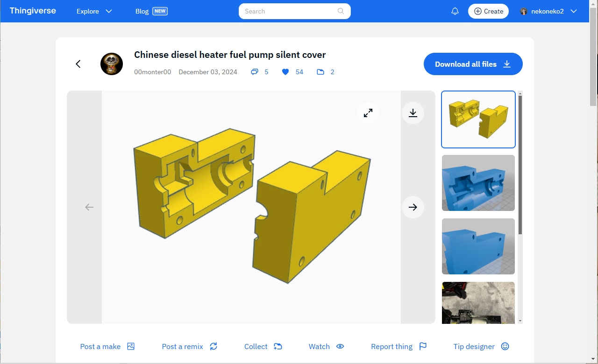
Task: Click the search magnifier icon
Action: tap(341, 11)
